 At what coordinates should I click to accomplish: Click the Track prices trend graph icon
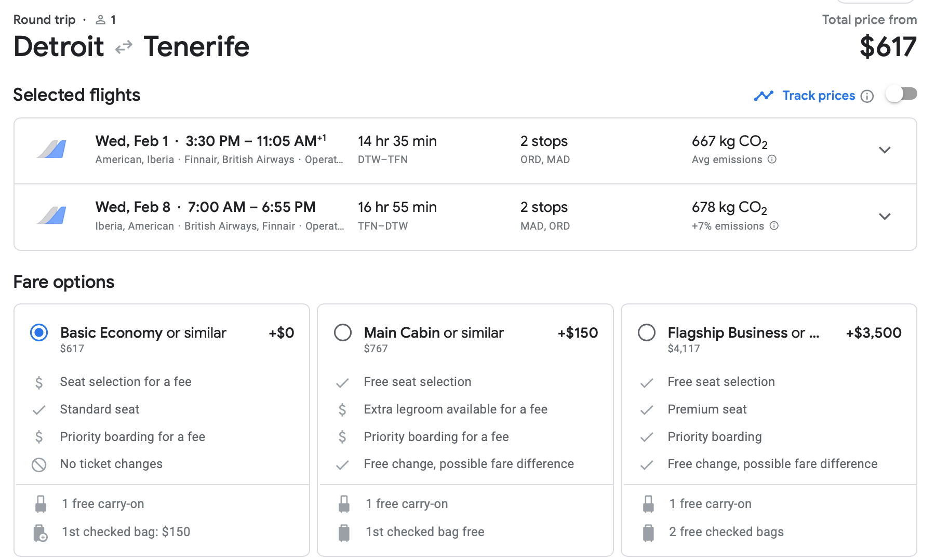tap(764, 96)
